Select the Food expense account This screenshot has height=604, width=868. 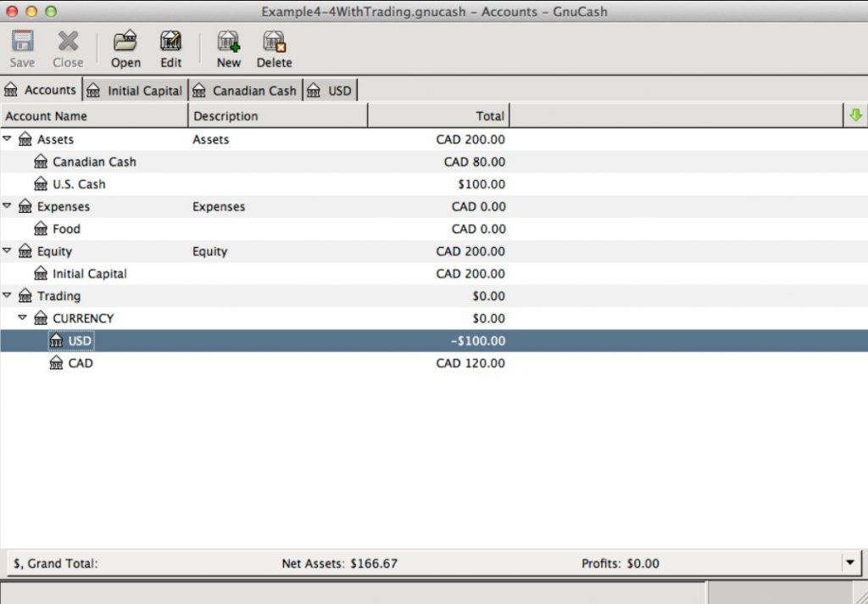[68, 228]
